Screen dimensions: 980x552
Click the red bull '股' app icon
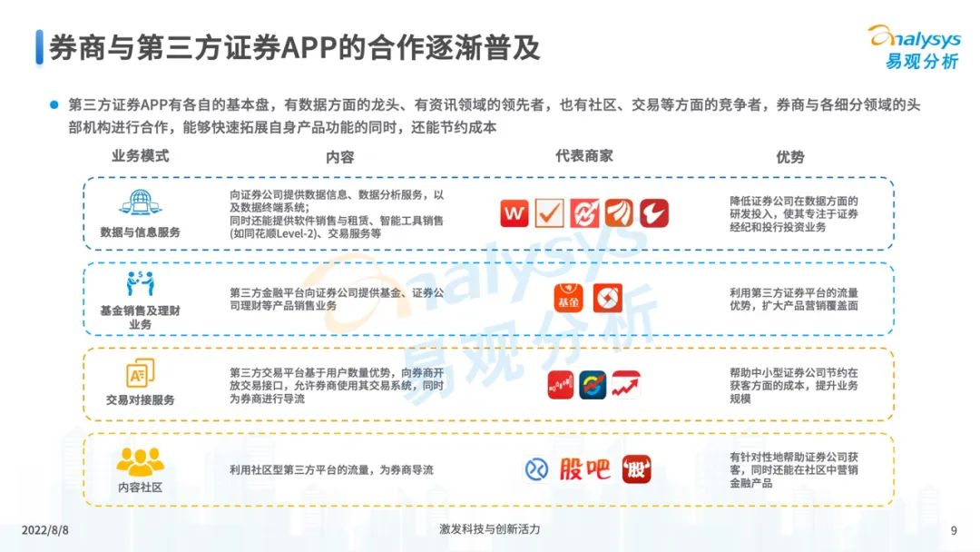coord(637,469)
